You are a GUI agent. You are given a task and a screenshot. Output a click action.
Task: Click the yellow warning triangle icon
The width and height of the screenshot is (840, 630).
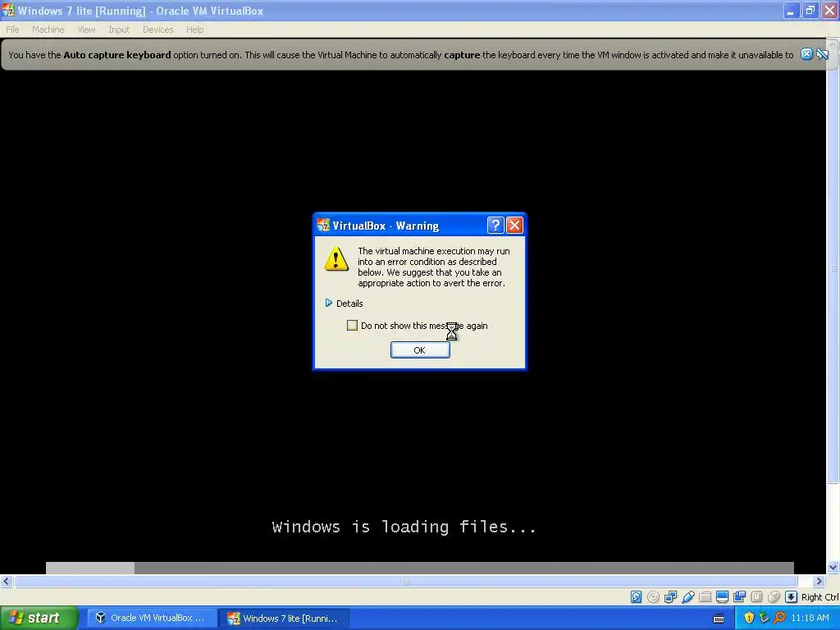tap(336, 258)
